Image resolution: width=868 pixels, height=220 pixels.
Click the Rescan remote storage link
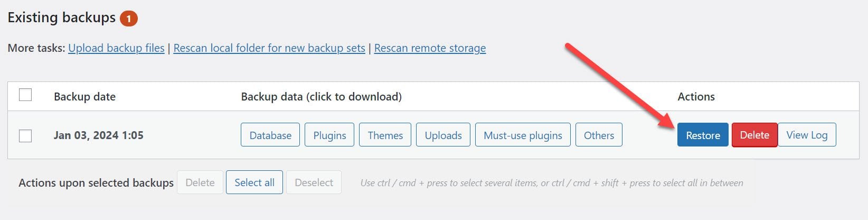pyautogui.click(x=430, y=48)
